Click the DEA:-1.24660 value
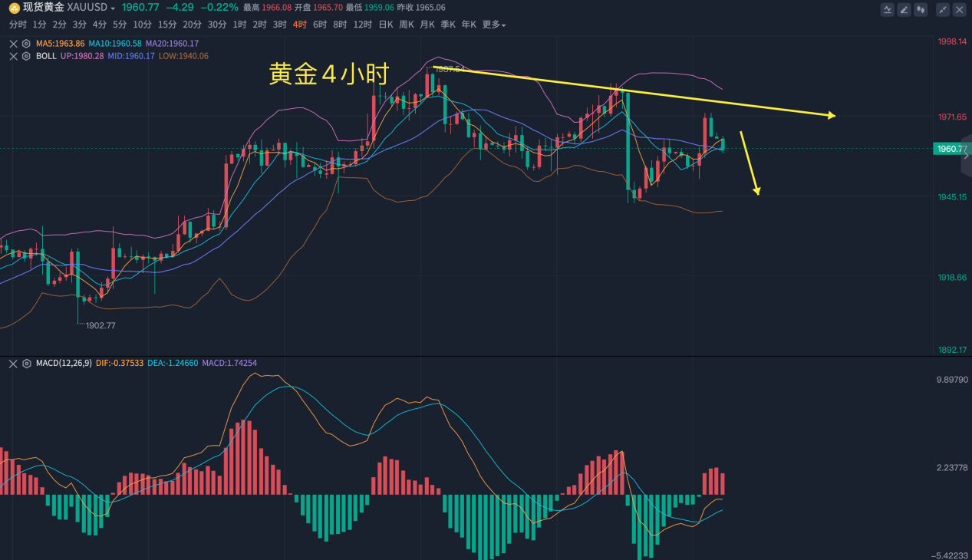Screen dimensions: 972x560 [x=173, y=363]
